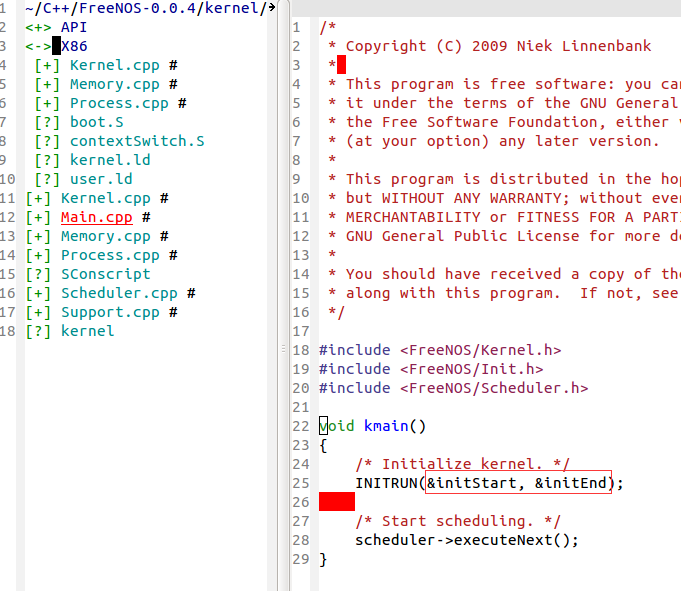Open the Memory.cpp entry on line 13
681x591 pixels.
tap(106, 237)
